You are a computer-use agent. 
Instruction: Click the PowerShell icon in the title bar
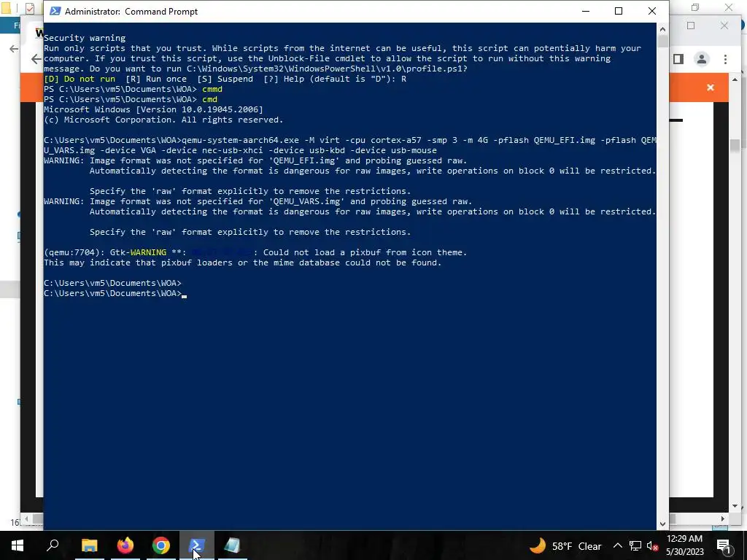[55, 11]
